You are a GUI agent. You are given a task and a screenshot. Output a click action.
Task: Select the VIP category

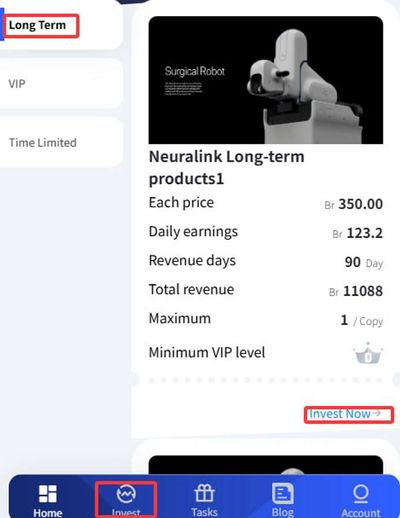pyautogui.click(x=17, y=84)
